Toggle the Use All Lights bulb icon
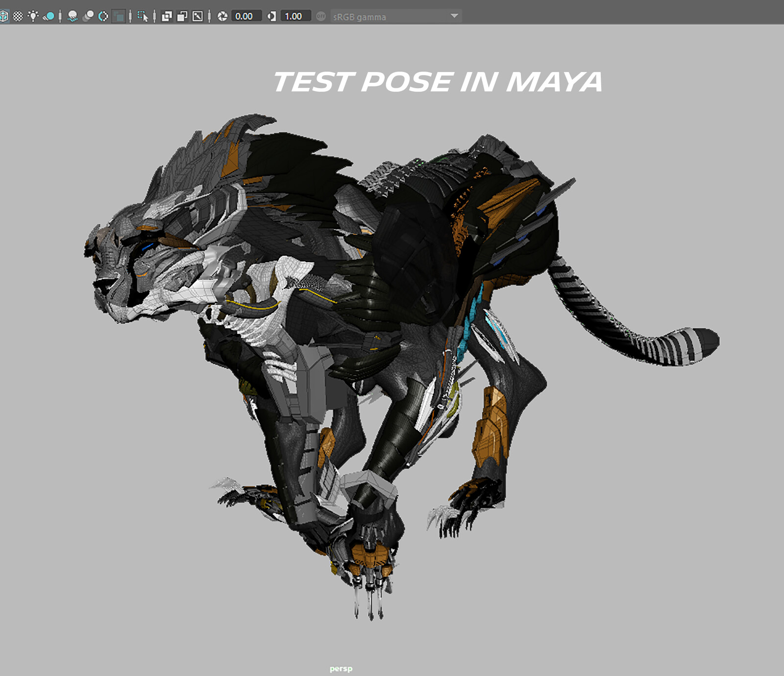Image resolution: width=784 pixels, height=676 pixels. tap(33, 16)
